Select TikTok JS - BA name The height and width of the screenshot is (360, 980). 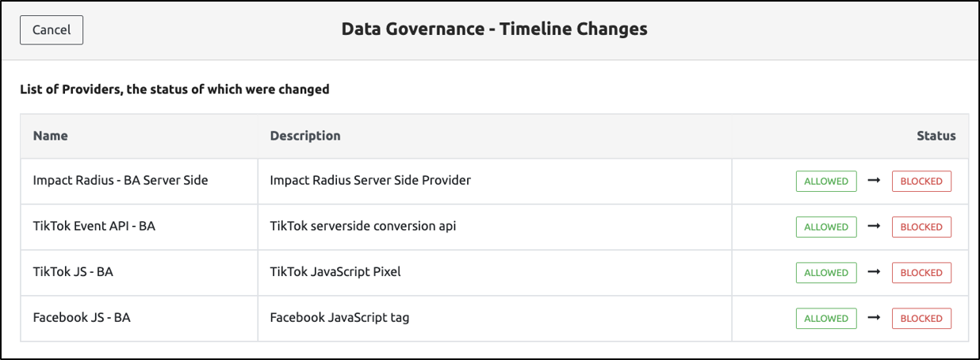pyautogui.click(x=73, y=273)
